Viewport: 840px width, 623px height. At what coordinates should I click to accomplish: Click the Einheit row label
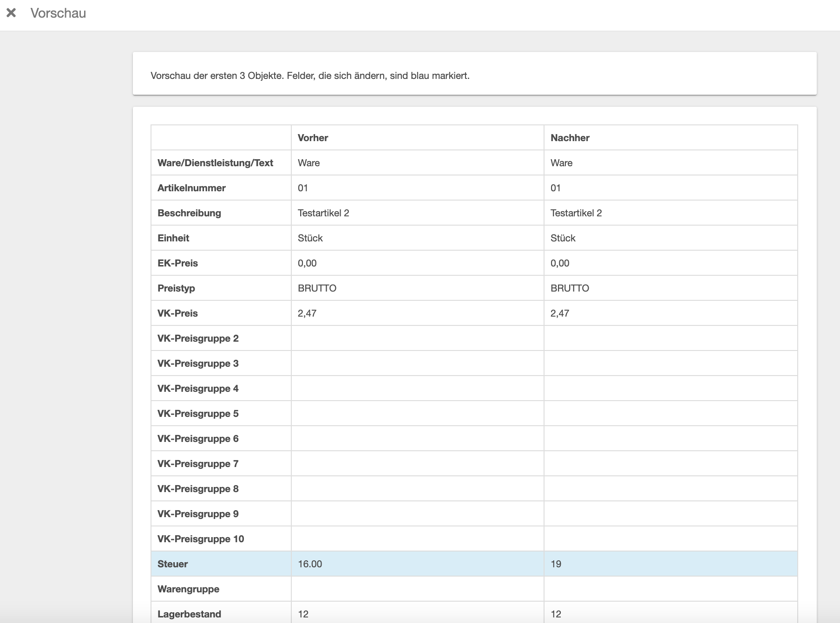pos(173,238)
